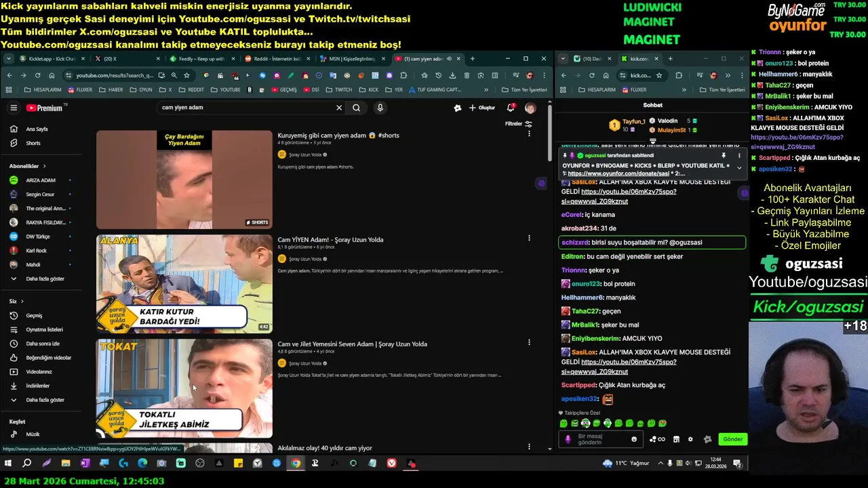The height and width of the screenshot is (488, 868).
Task: Open the emoji picker in Kick chat input
Action: (x=634, y=439)
